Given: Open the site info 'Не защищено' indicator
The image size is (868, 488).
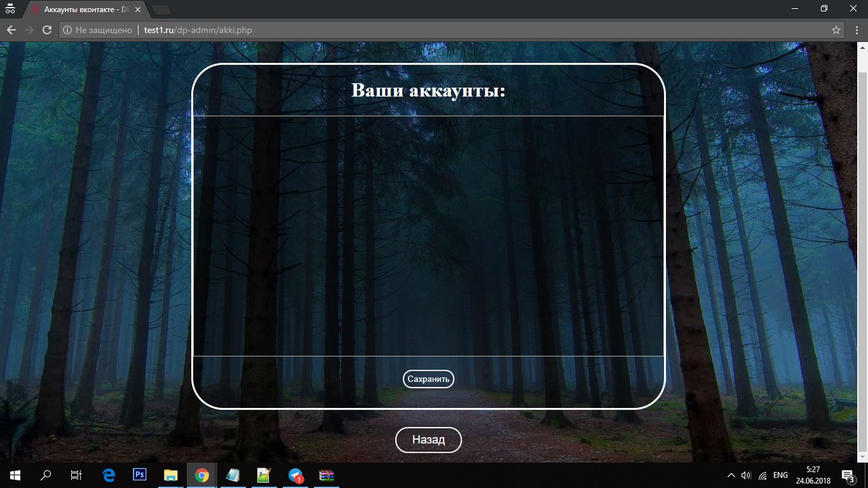Looking at the screenshot, I should 98,30.
